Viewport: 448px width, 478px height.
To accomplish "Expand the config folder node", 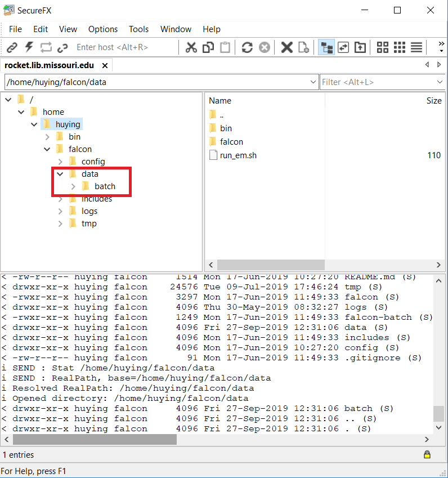I will pos(61,162).
